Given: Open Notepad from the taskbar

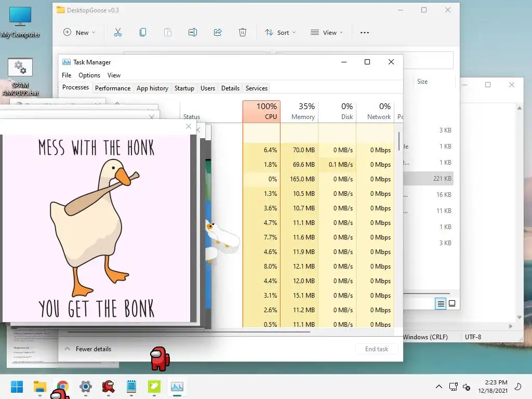Looking at the screenshot, I should coord(131,387).
